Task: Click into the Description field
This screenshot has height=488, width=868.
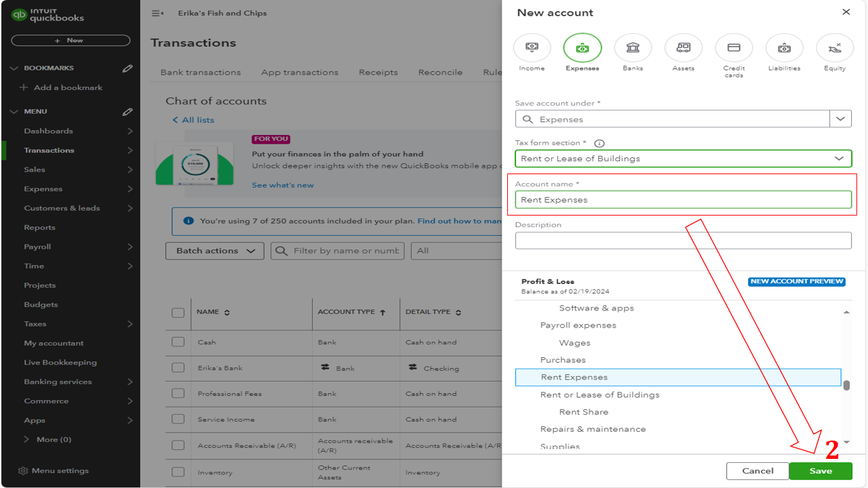Action: (x=684, y=241)
